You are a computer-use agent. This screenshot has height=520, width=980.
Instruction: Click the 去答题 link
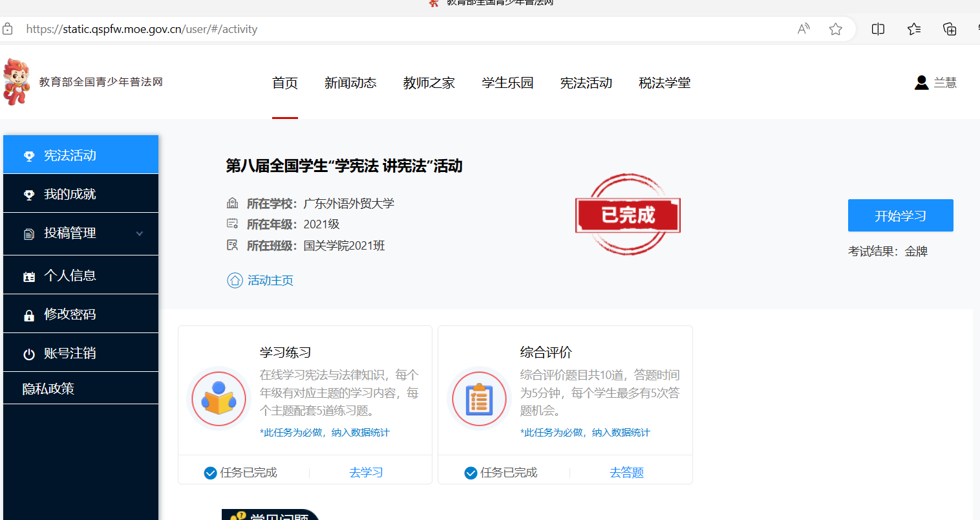(627, 473)
